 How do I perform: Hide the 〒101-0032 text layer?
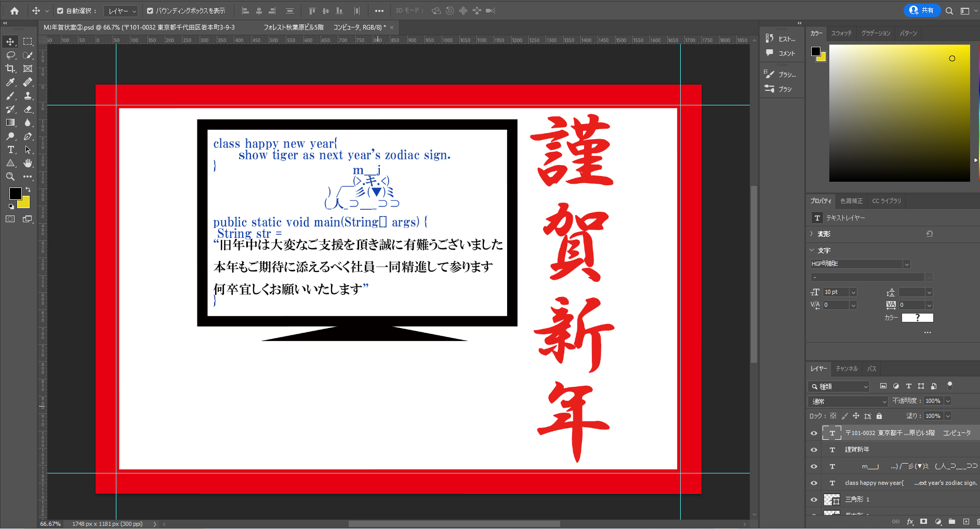coord(814,433)
